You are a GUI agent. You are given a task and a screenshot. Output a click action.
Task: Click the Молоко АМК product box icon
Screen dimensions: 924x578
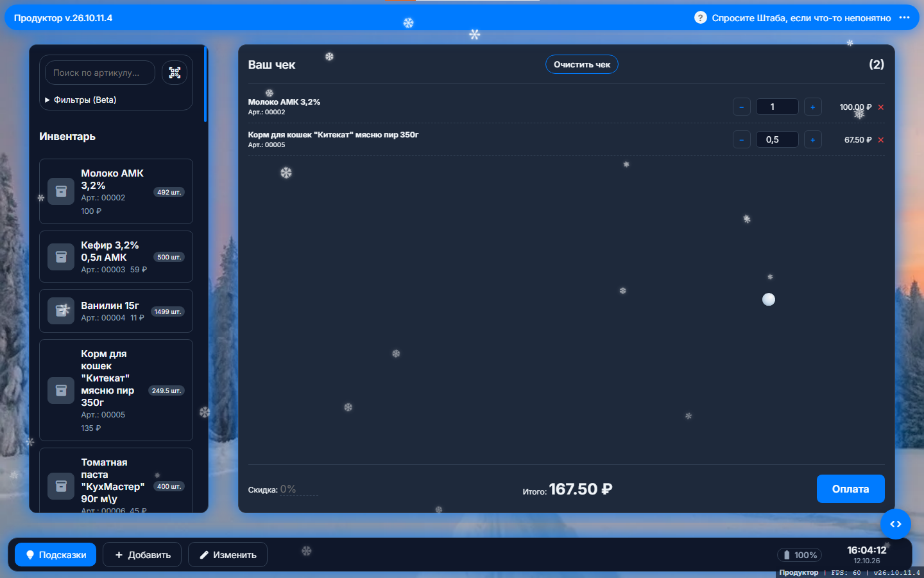(61, 191)
